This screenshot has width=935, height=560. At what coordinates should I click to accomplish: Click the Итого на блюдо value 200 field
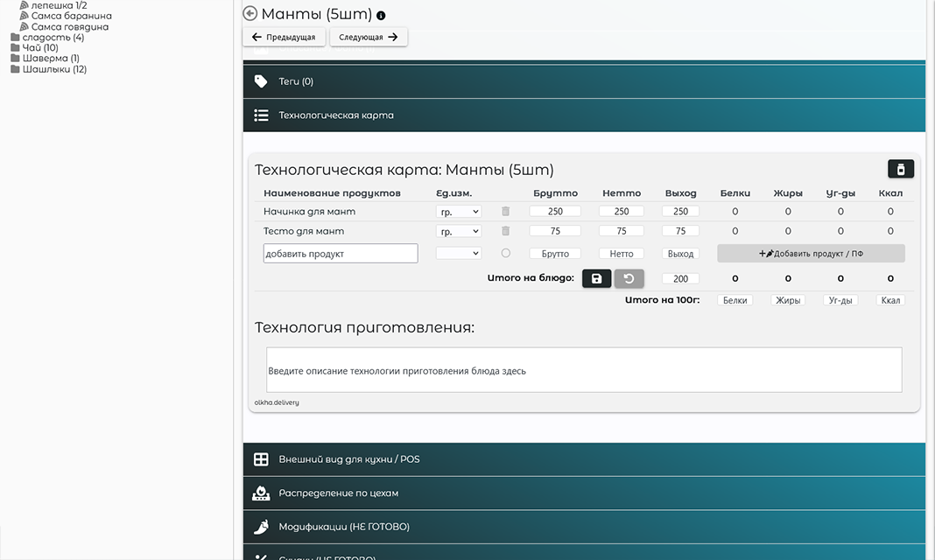680,279
